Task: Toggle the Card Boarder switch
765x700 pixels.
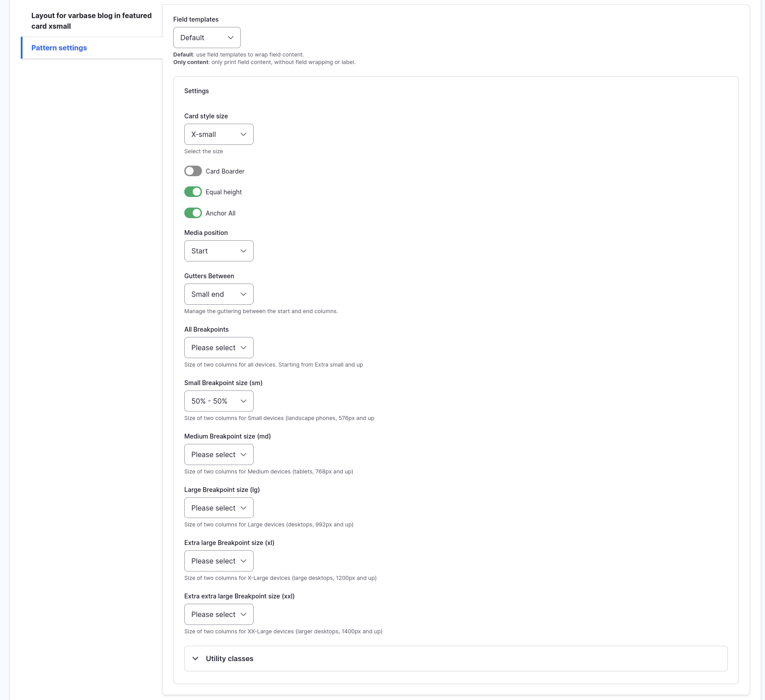Action: [193, 171]
